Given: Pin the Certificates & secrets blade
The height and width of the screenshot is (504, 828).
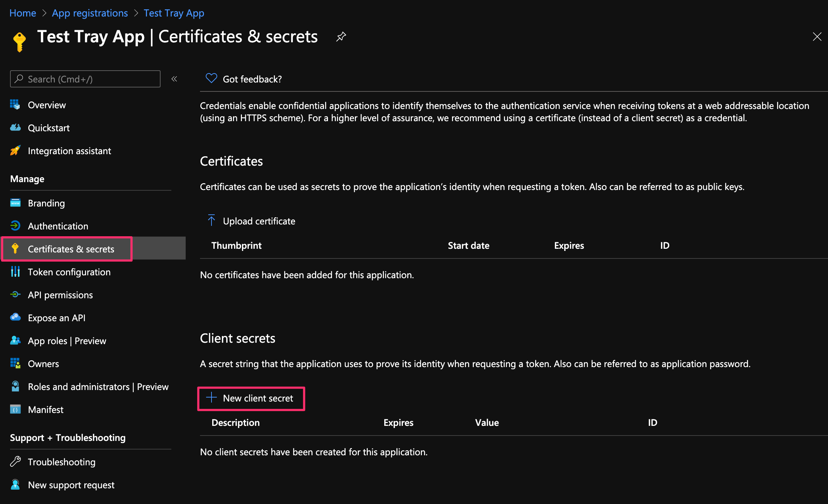Looking at the screenshot, I should 341,36.
